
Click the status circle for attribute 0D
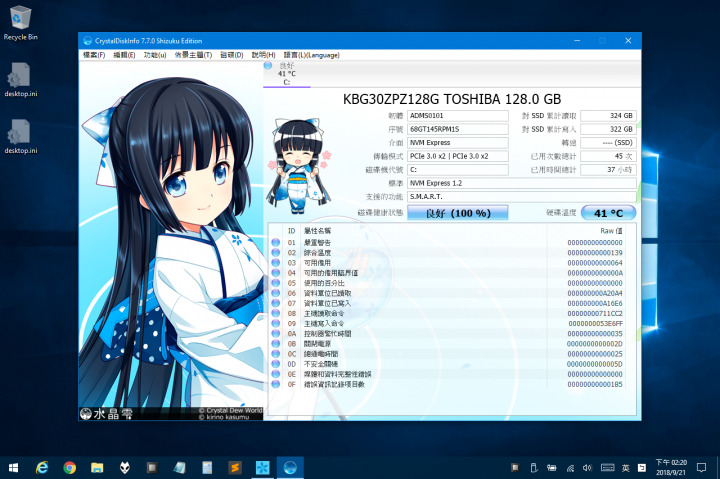(276, 364)
